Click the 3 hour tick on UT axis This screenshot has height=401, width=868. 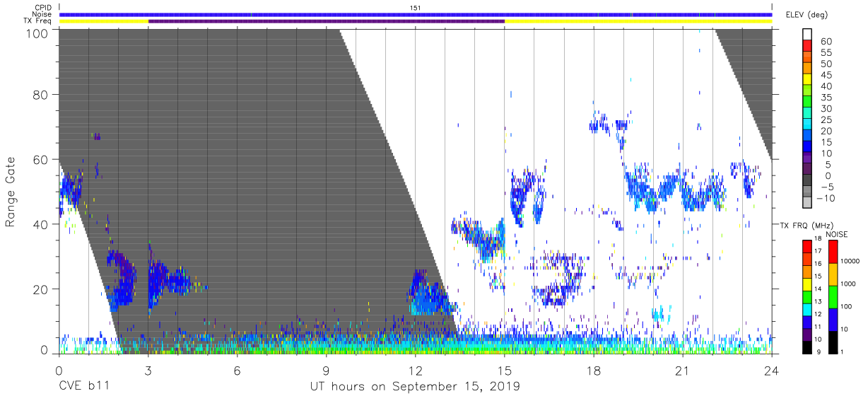point(148,369)
